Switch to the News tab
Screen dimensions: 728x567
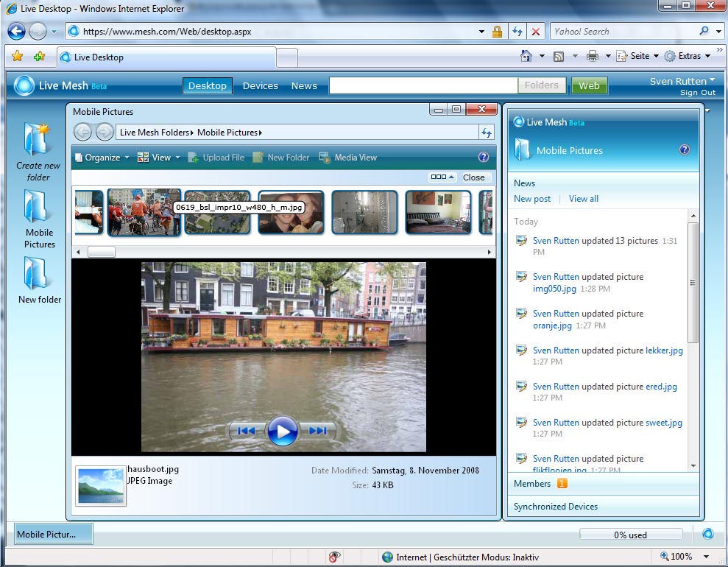(304, 85)
